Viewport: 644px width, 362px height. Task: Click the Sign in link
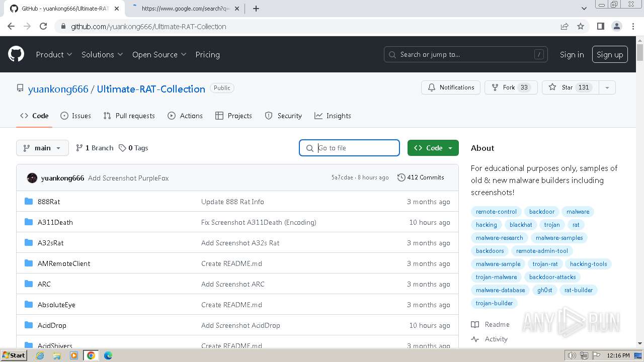[572, 54]
